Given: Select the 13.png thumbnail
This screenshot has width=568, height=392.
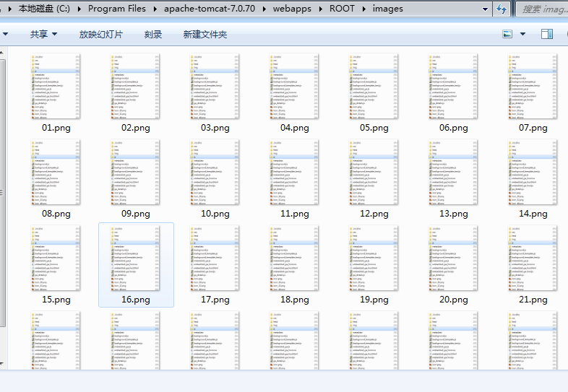Looking at the screenshot, I should (x=453, y=173).
